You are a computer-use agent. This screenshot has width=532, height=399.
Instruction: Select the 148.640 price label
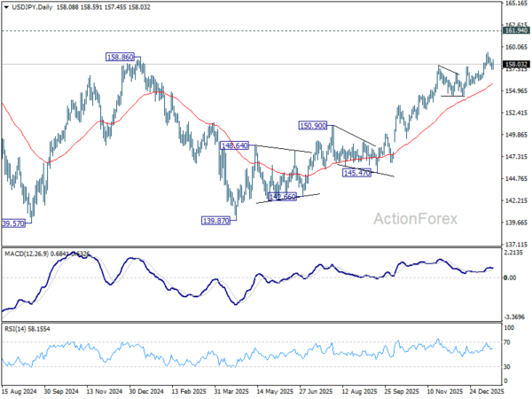click(234, 145)
